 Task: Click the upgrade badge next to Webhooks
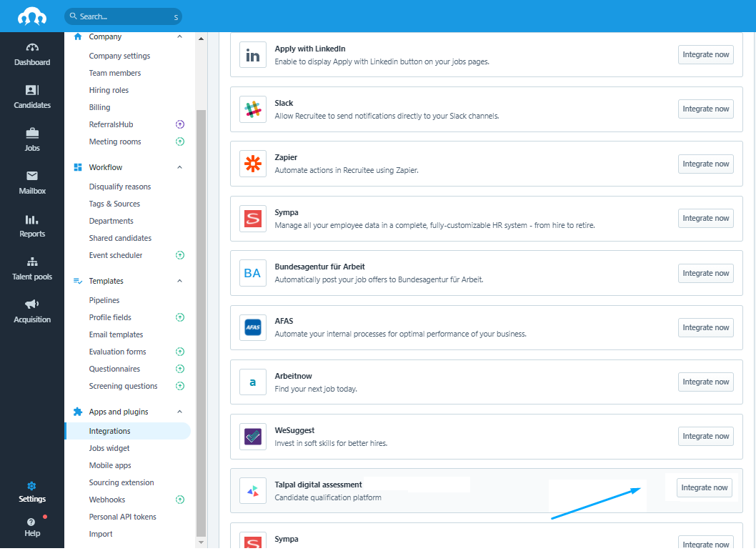pos(180,500)
